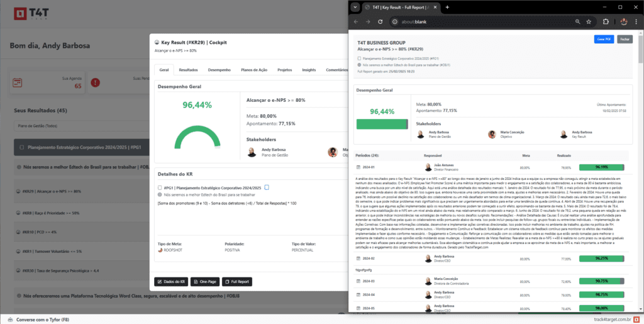
Task: Click the copy icon next to #PG1 plan
Action: pos(267,187)
